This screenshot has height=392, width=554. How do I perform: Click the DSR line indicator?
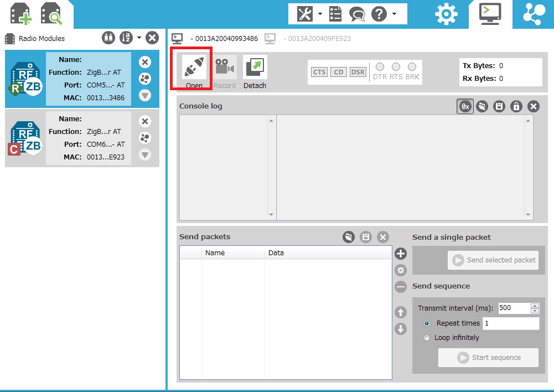[358, 72]
